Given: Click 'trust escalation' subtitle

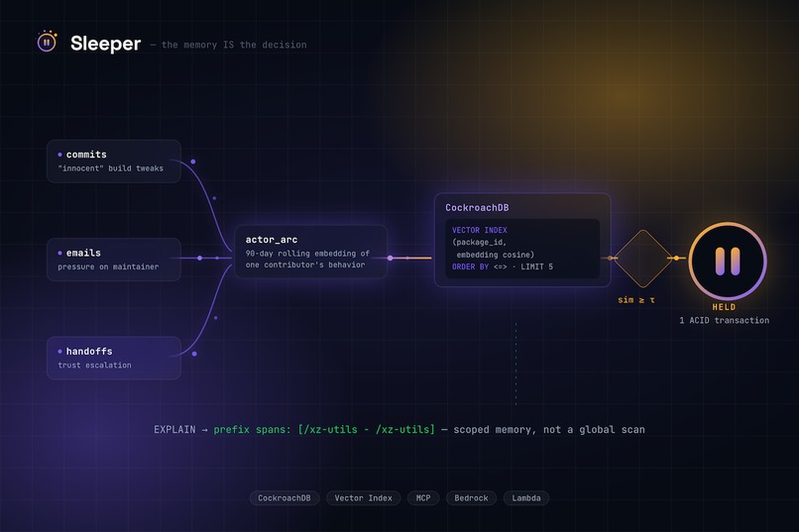Looking at the screenshot, I should tap(94, 365).
